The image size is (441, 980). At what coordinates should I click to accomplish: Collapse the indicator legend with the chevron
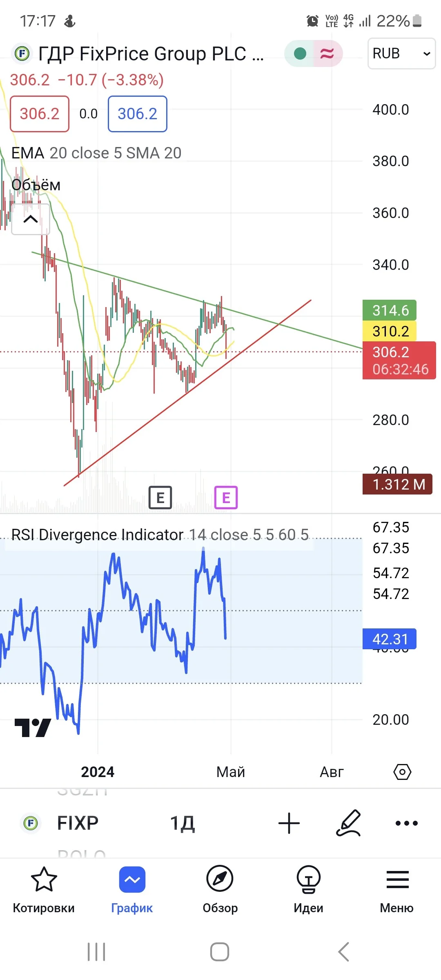31,219
